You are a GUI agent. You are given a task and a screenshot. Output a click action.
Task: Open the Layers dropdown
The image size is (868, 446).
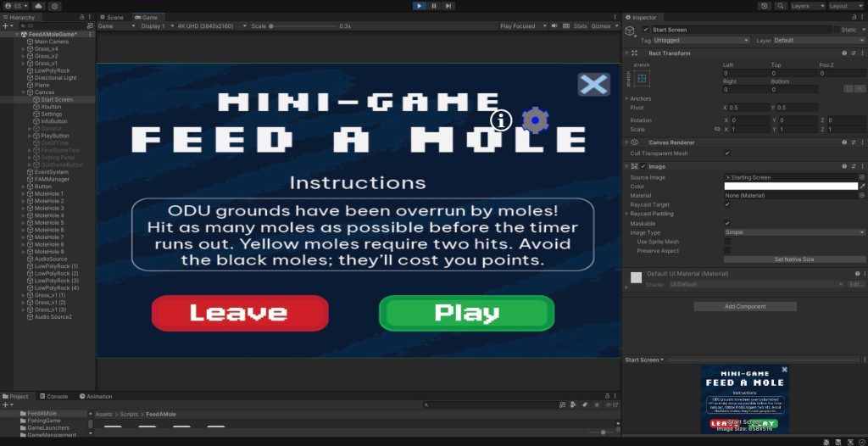[x=808, y=6]
